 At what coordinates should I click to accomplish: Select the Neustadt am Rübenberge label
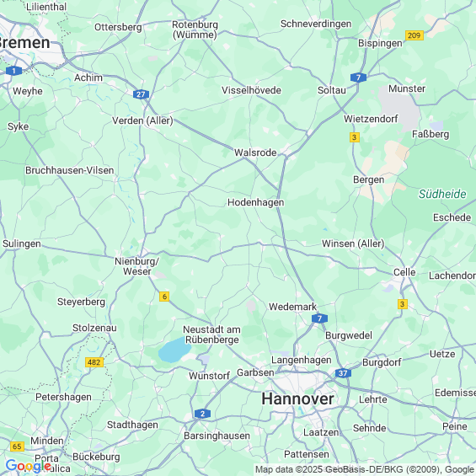click(x=212, y=334)
